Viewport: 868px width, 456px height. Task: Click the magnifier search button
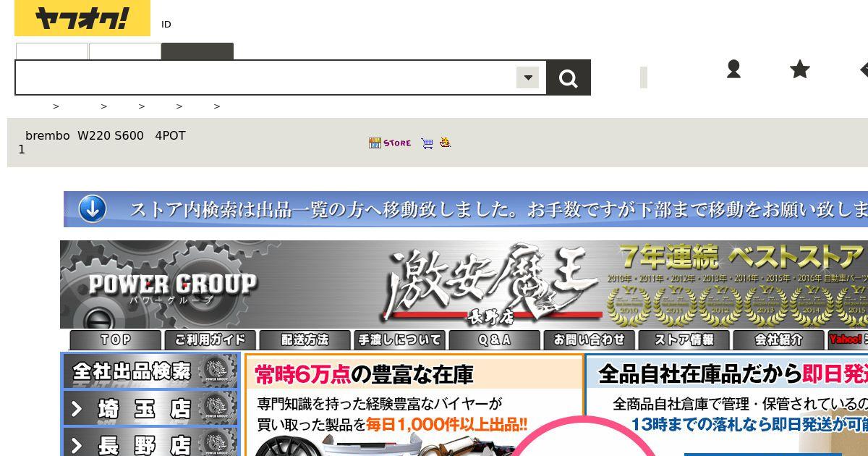coord(569,77)
